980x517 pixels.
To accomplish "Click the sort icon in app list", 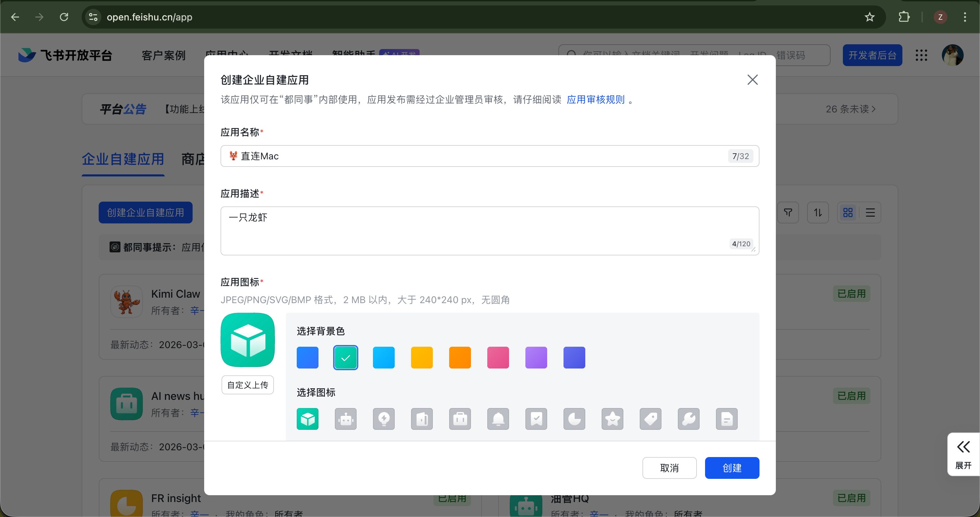I will click(x=818, y=213).
